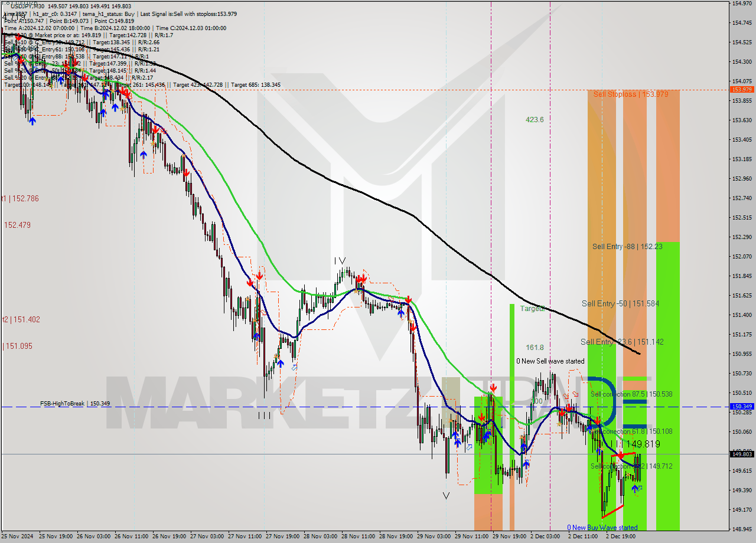756x543 pixels.
Task: Click the 151.400 price scale value
Action: (x=742, y=315)
